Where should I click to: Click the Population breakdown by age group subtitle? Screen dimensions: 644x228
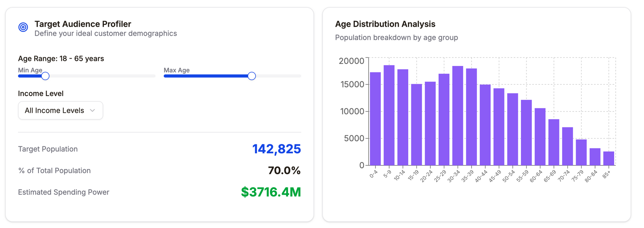[x=396, y=37]
